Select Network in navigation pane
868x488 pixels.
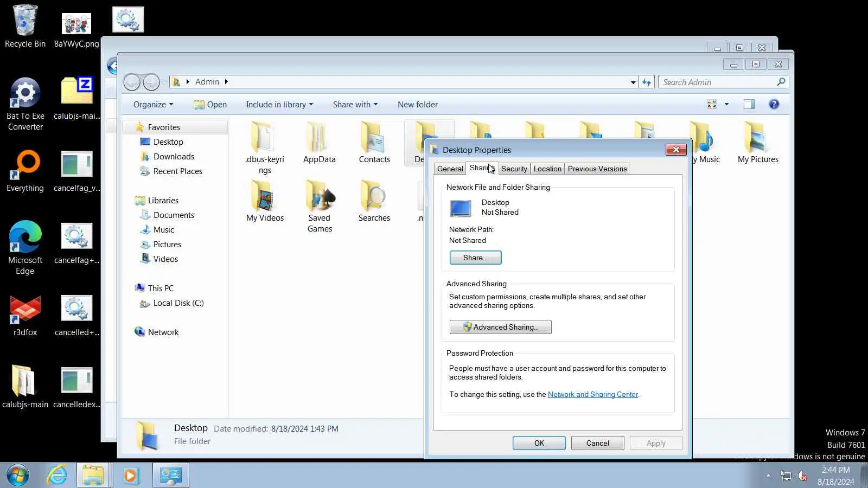coord(163,332)
